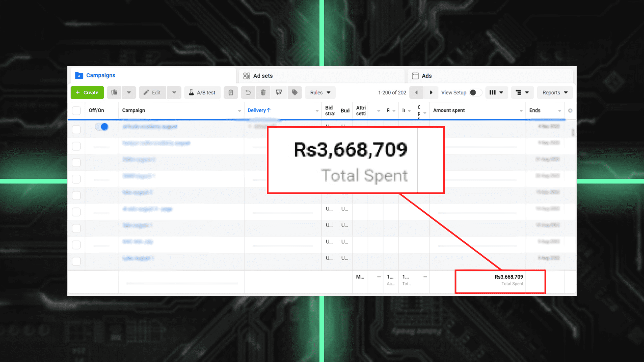Click the undo arrow icon
Viewport: 644px width, 362px height.
[x=248, y=93]
